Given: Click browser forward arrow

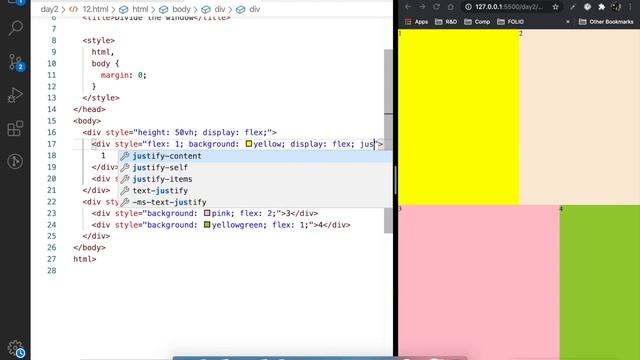Looking at the screenshot, I should 422,7.
